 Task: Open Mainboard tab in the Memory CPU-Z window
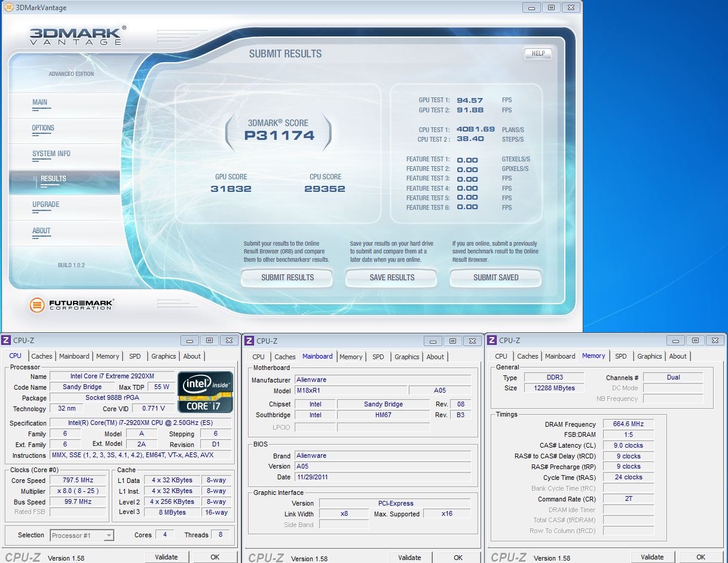(560, 356)
